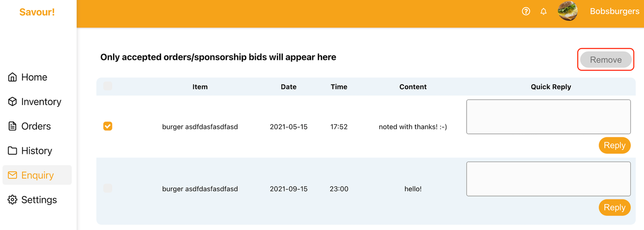
Task: Open help via question mark icon
Action: point(526,11)
